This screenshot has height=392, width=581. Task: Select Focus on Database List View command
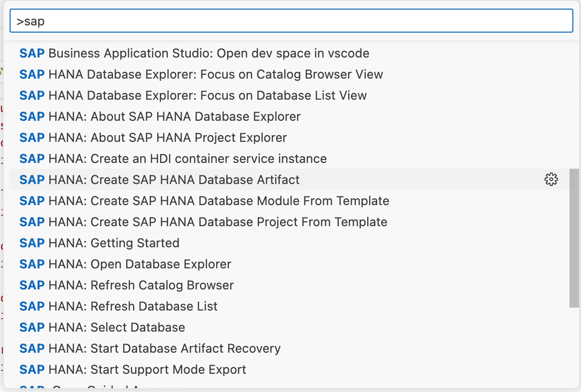coord(193,95)
